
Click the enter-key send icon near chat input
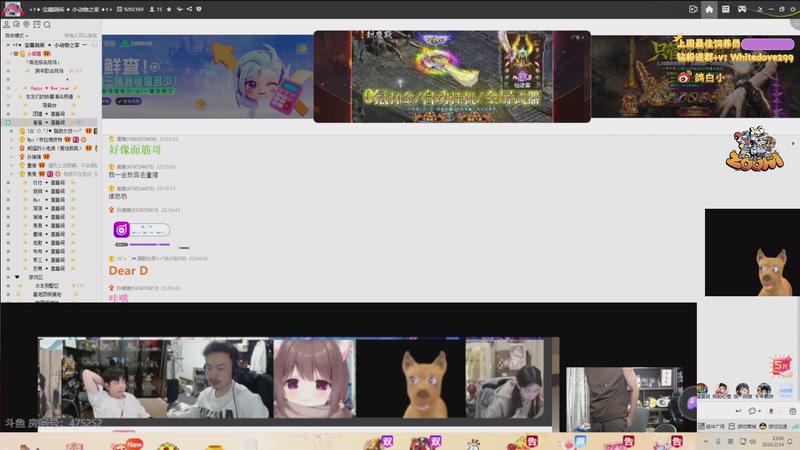(738, 411)
